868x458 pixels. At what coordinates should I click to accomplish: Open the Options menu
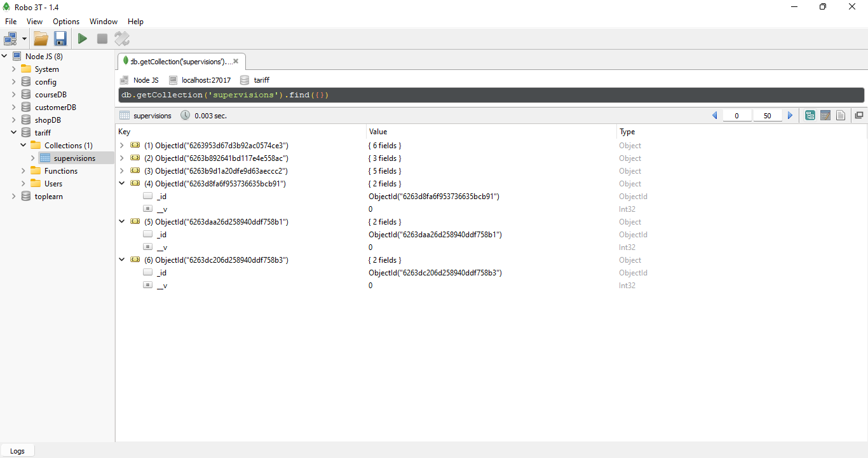point(66,22)
